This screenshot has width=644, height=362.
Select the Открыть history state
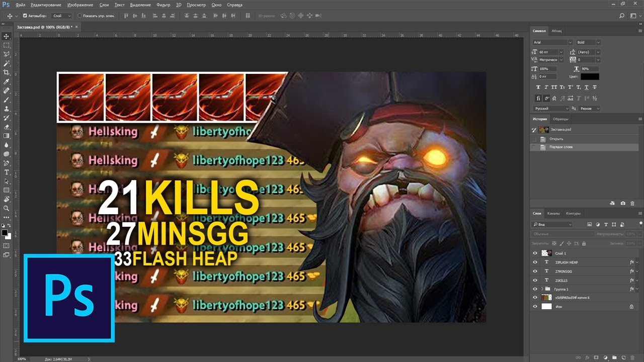(556, 139)
